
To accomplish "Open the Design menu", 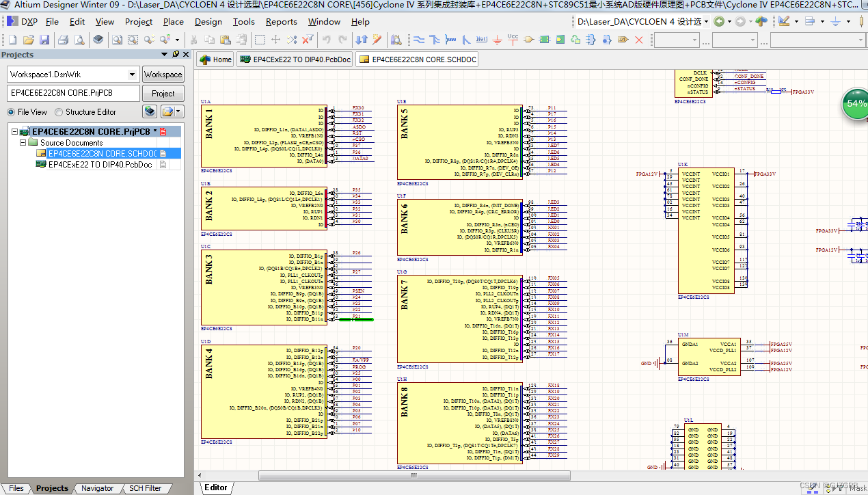I will click(x=208, y=21).
